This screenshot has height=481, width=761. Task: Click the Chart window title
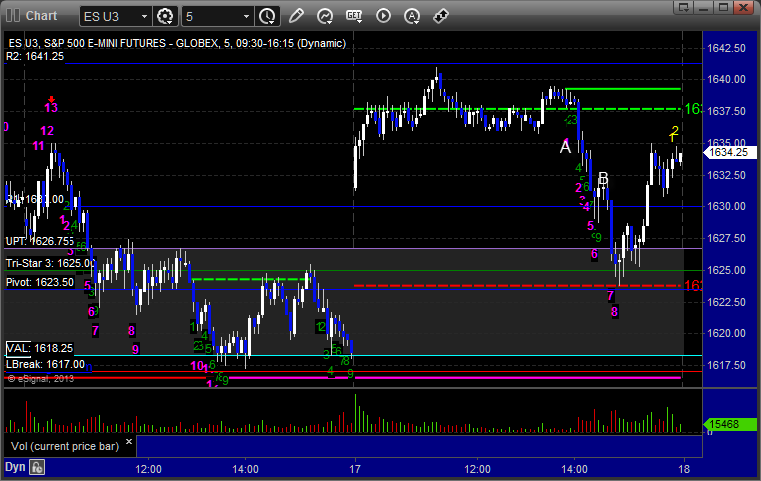click(x=41, y=16)
